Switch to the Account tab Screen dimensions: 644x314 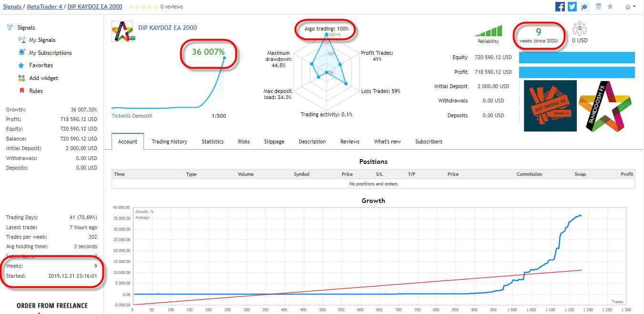(128, 142)
